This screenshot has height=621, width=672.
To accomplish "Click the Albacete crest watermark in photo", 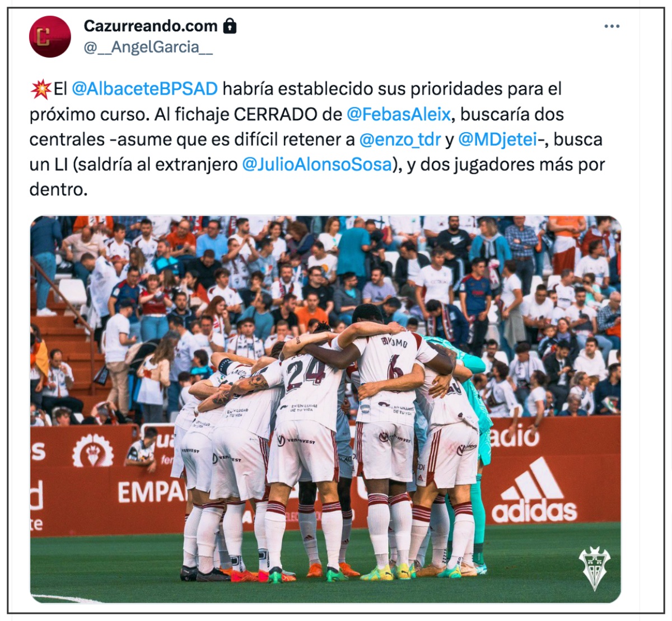I will 595,568.
